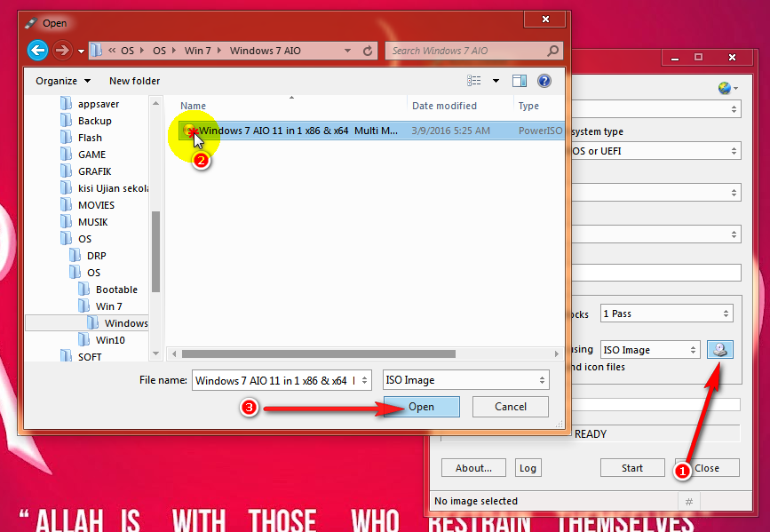Click the volume label field in Rufus
The width and height of the screenshot is (770, 532).
(x=656, y=273)
